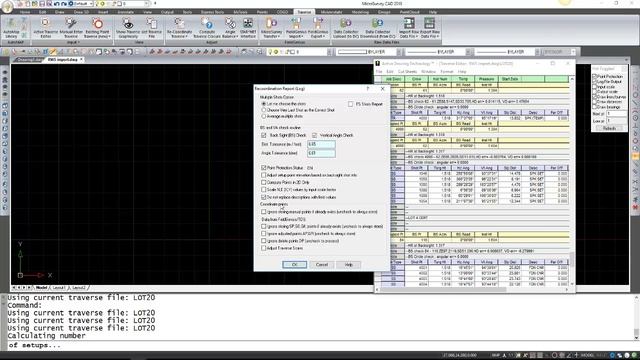Click Cancel in Recoordination Report dialog
Viewport: 640px width, 360px height.
tap(322, 264)
